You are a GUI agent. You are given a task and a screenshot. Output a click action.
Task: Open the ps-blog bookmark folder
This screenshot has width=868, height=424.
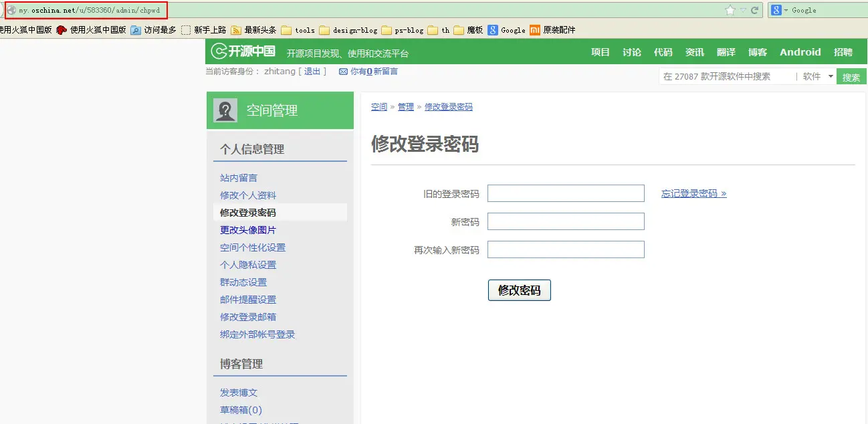click(x=403, y=30)
